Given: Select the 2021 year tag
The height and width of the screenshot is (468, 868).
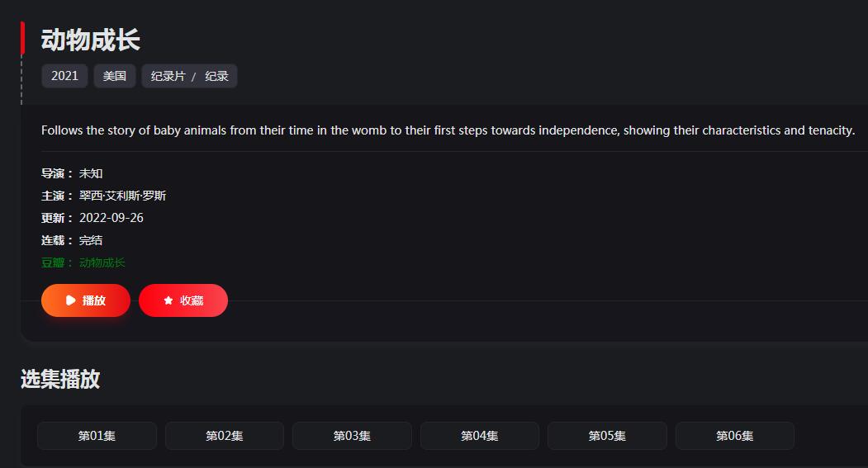Looking at the screenshot, I should pyautogui.click(x=64, y=76).
